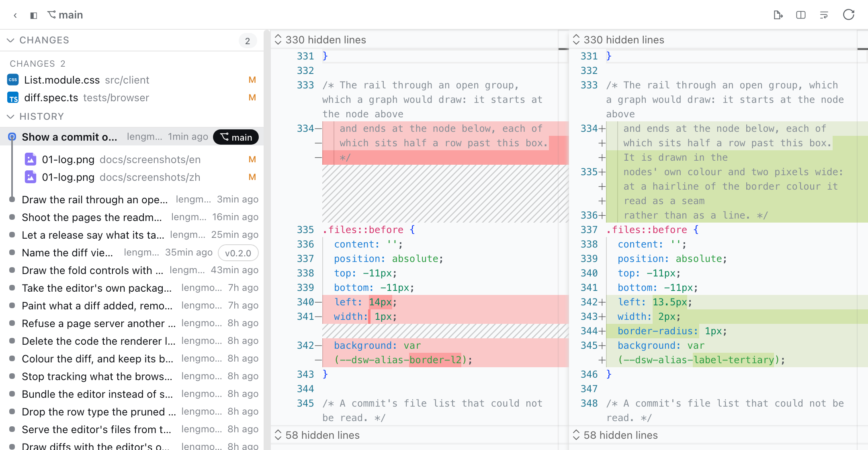This screenshot has height=450, width=868.
Task: Toggle the sidebar panel icon
Action: 34,15
